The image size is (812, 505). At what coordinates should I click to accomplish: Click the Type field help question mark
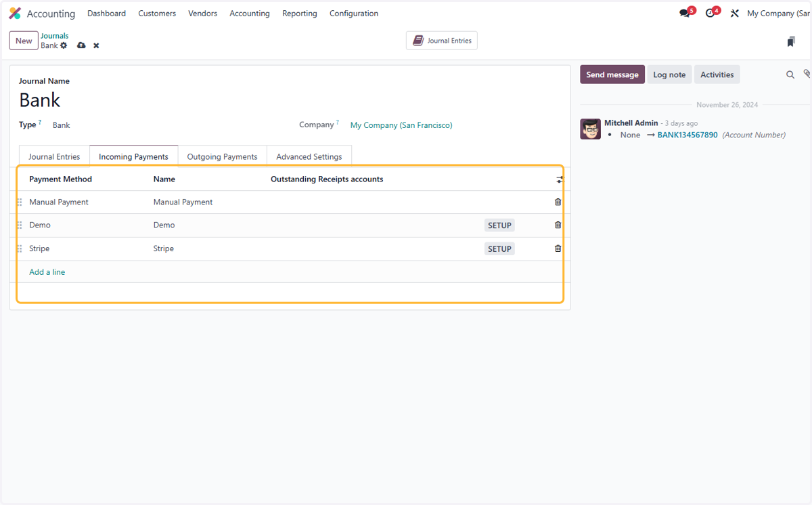pyautogui.click(x=40, y=123)
